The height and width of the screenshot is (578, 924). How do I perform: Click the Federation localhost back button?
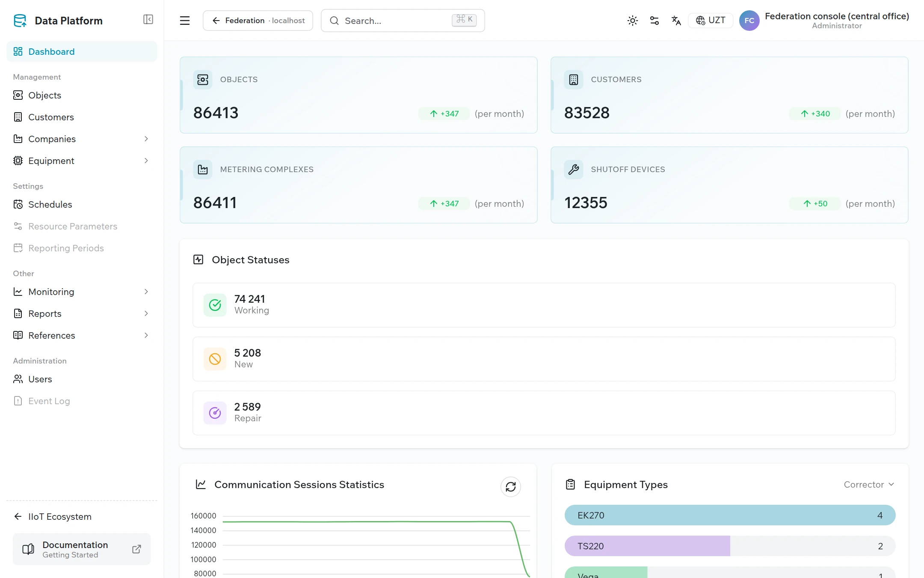[258, 21]
